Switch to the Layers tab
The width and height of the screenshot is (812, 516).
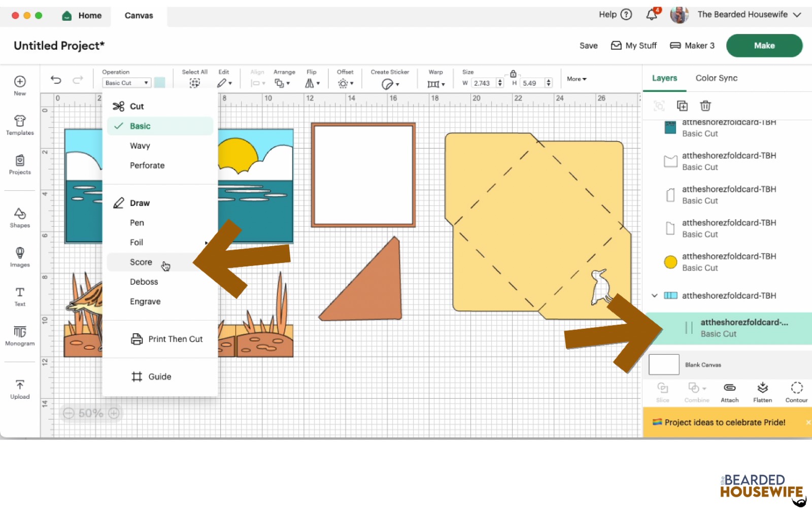tap(664, 78)
